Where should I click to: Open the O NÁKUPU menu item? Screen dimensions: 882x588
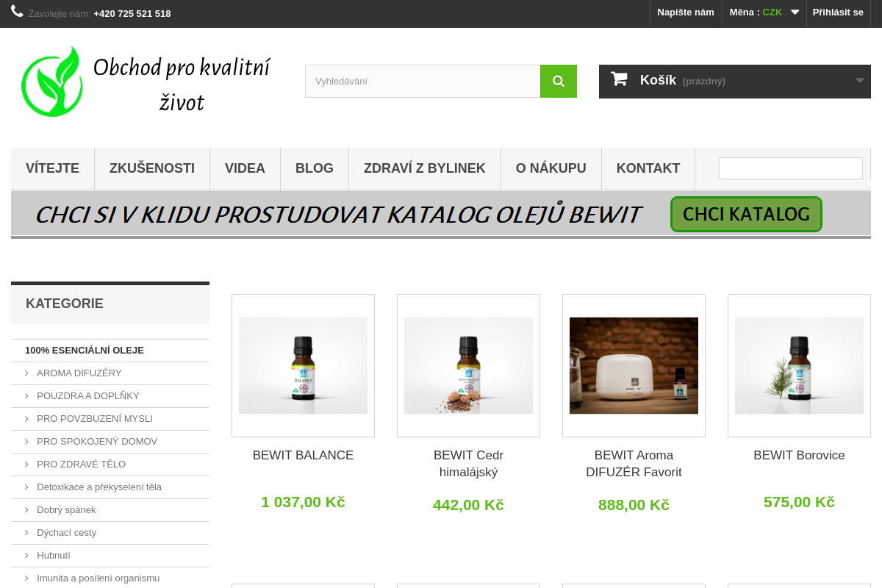(551, 168)
